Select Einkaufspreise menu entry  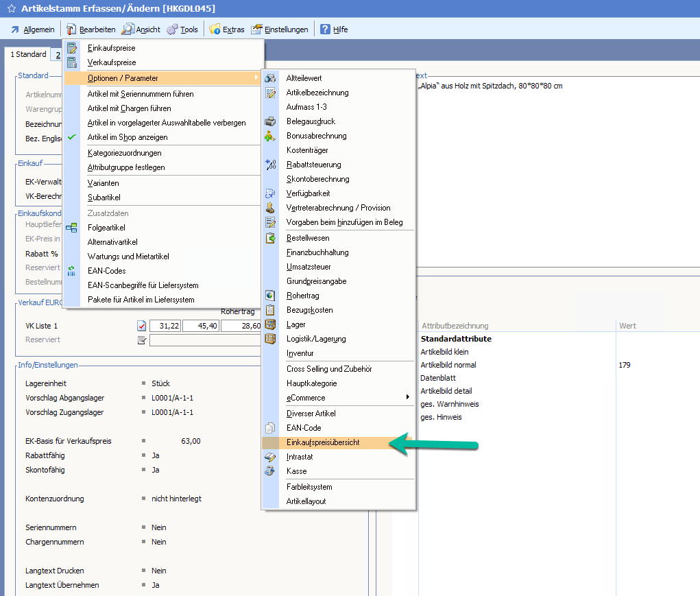[111, 48]
